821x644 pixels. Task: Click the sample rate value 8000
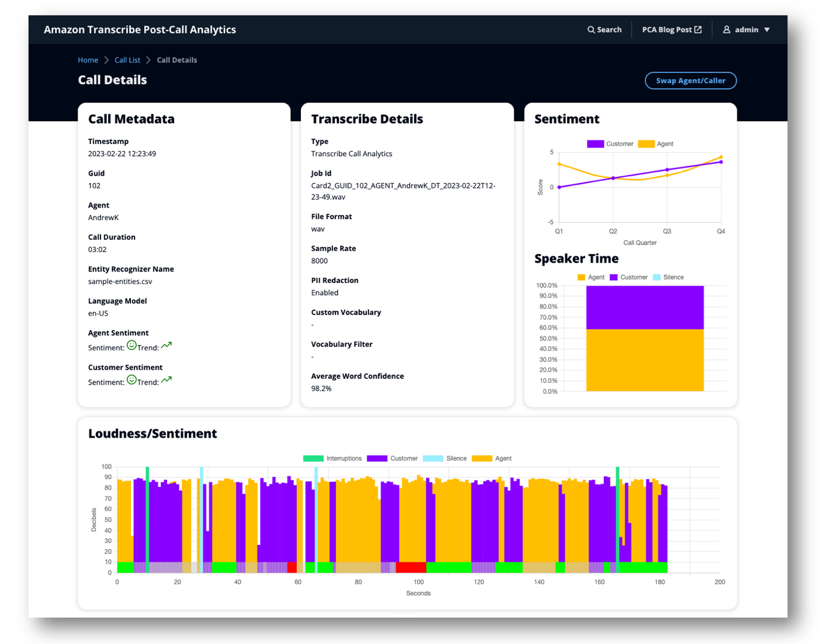(319, 261)
